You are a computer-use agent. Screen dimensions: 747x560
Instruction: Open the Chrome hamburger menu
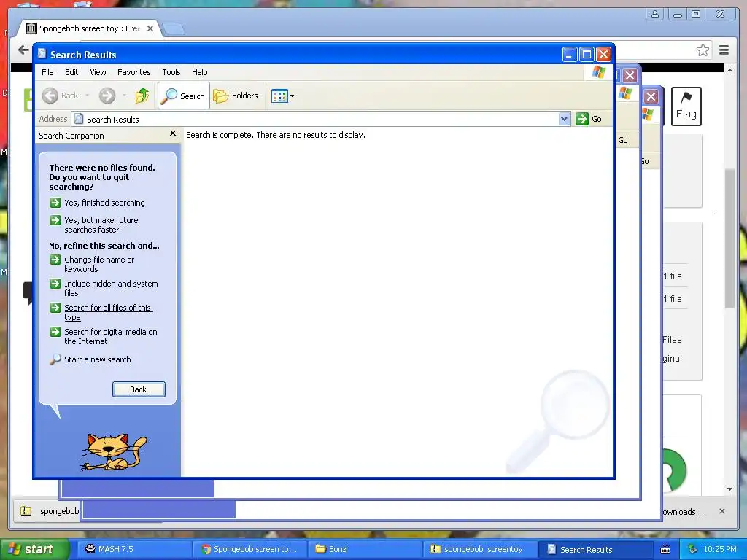[x=724, y=50]
